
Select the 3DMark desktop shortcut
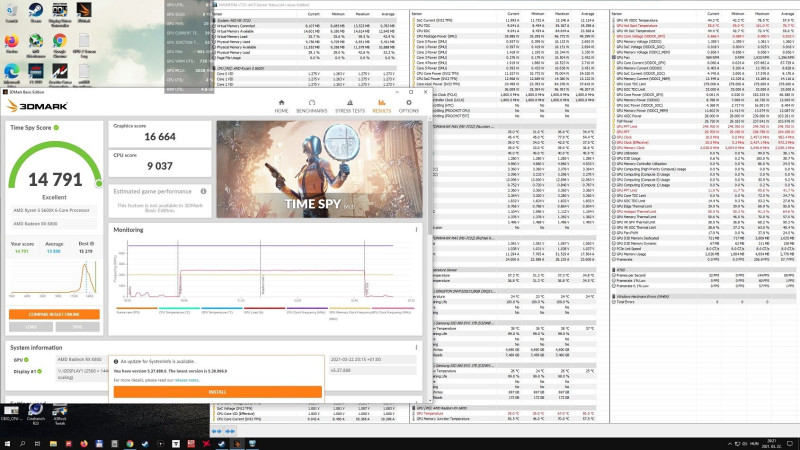pyautogui.click(x=84, y=13)
